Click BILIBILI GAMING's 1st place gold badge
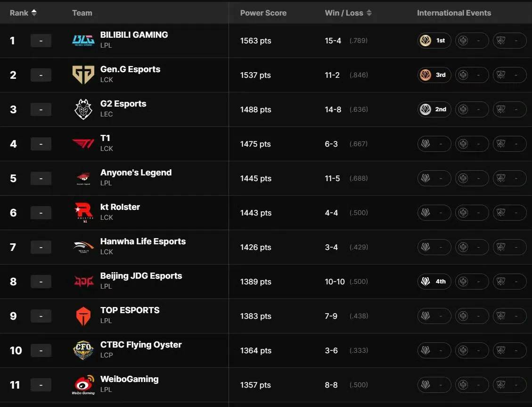Viewport: 532px width, 407px height. pyautogui.click(x=434, y=41)
